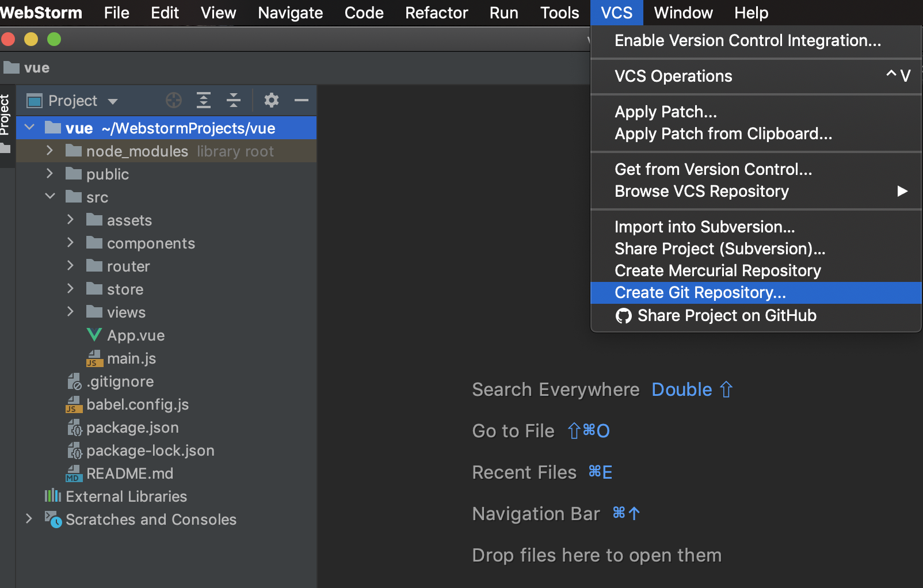Choose Create Mercurial Repository

point(756,270)
